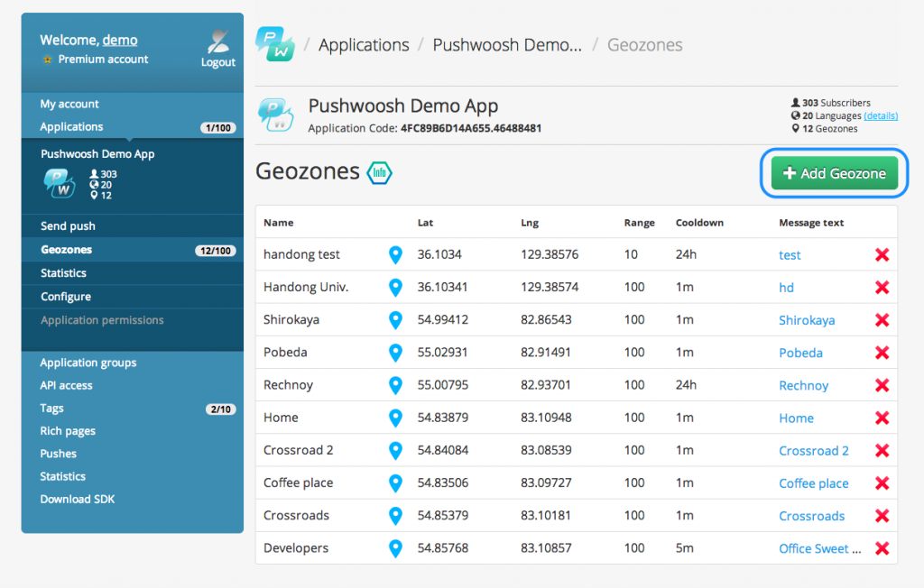The width and height of the screenshot is (924, 588).
Task: Click map pin for Rechnoy row
Action: (395, 385)
